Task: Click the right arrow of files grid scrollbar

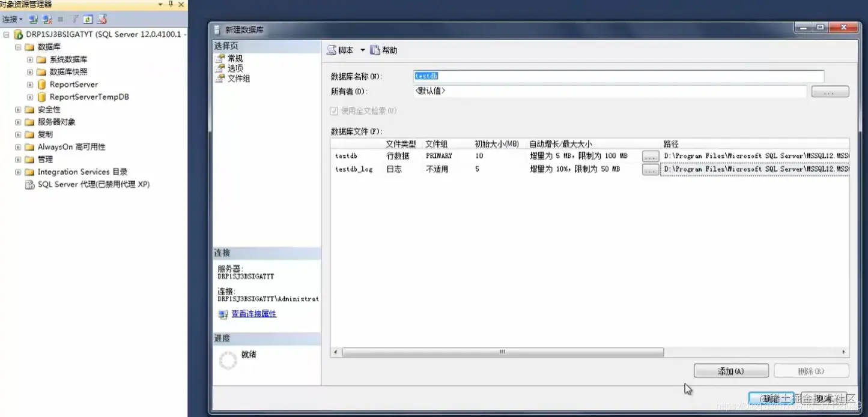Action: tap(843, 352)
